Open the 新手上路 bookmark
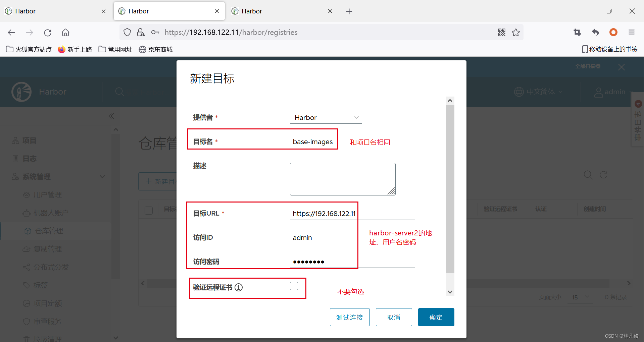Screen dimensions: 644x342 pyautogui.click(x=75, y=49)
